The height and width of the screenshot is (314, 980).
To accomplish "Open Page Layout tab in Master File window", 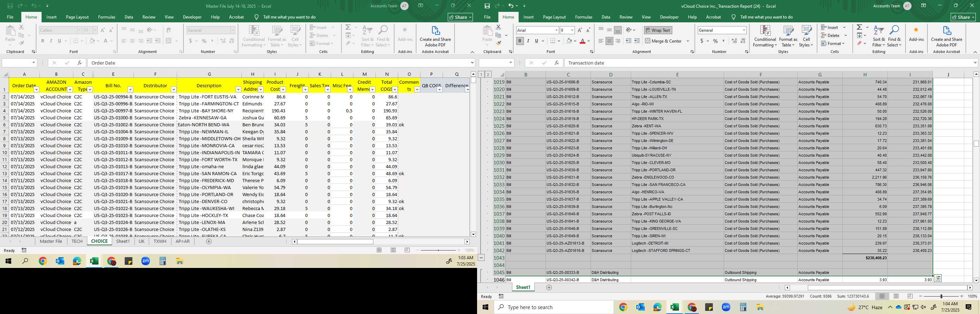I will (77, 17).
